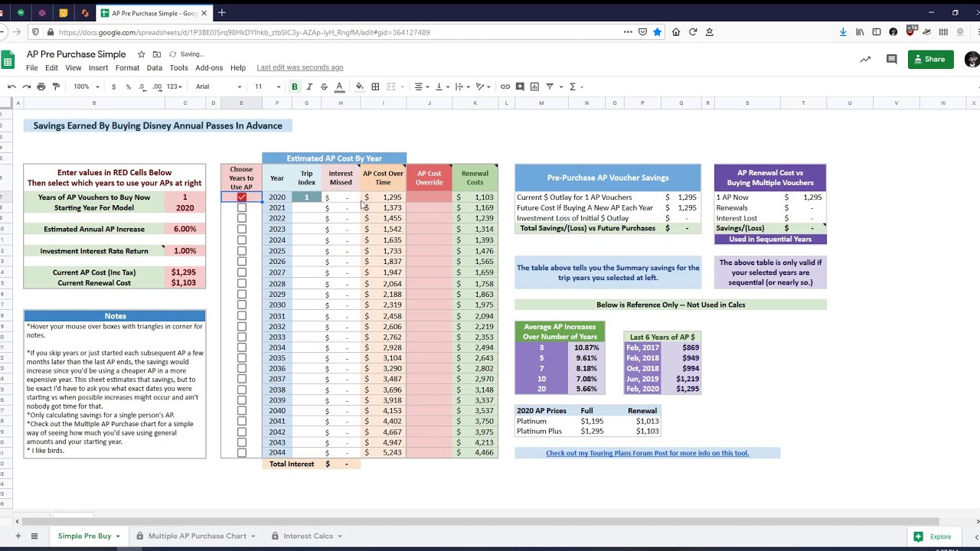
Task: Print the spreadsheet using printer icon
Action: coord(41,86)
